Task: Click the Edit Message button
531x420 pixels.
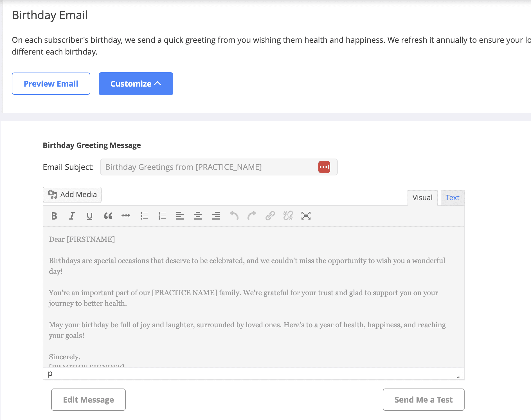Action: coord(88,399)
